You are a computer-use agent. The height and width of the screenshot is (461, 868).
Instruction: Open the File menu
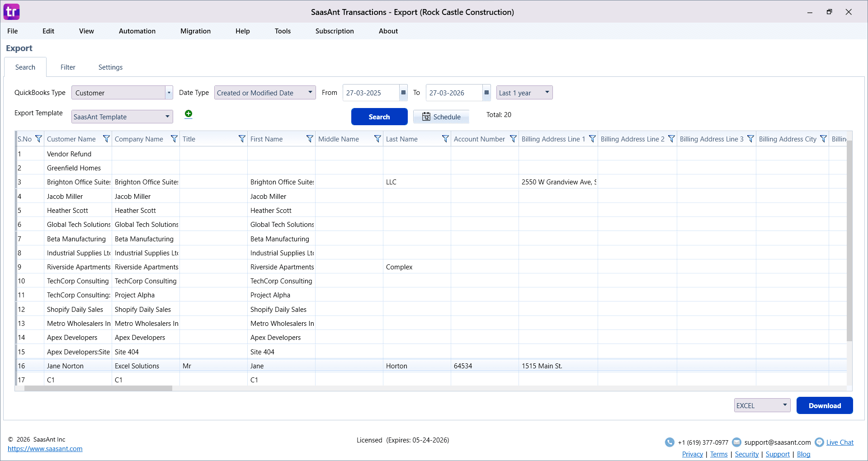(13, 31)
